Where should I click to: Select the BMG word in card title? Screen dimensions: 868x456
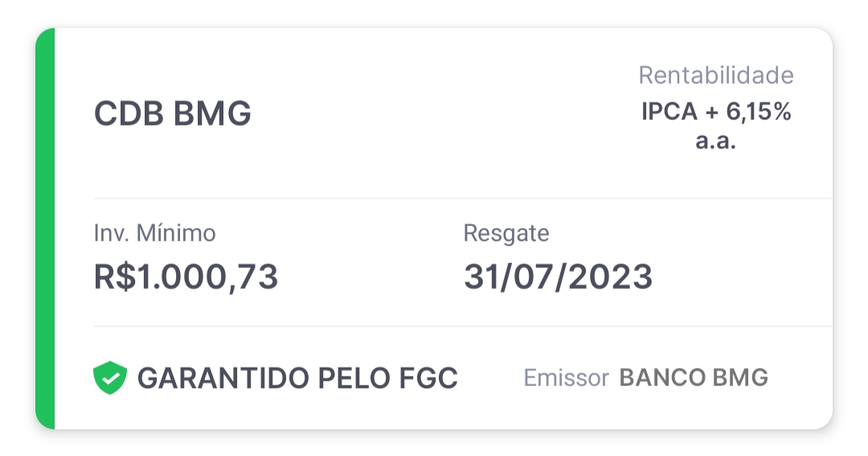point(212,113)
